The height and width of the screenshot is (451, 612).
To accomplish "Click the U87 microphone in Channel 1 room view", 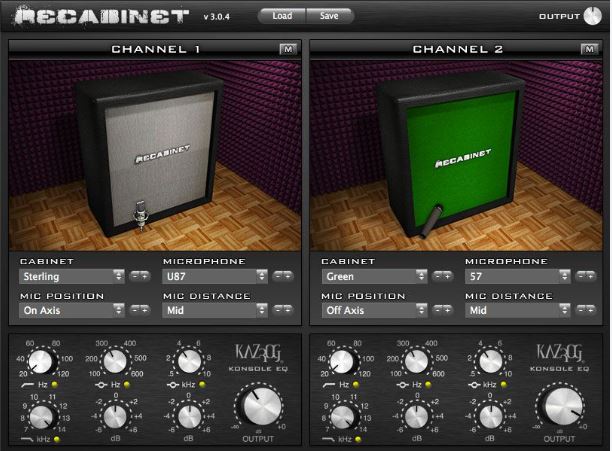I will pos(140,215).
